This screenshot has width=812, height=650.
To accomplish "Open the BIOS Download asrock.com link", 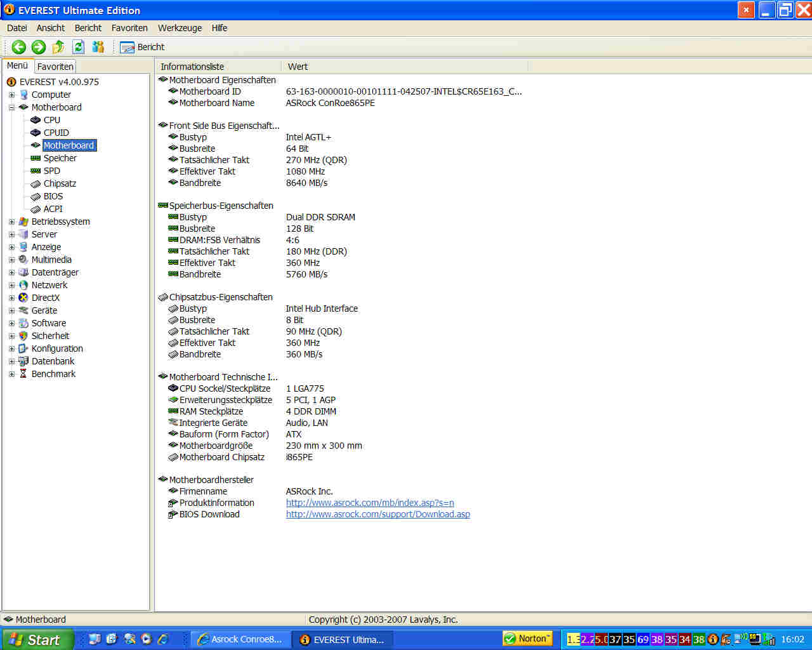I will click(378, 514).
